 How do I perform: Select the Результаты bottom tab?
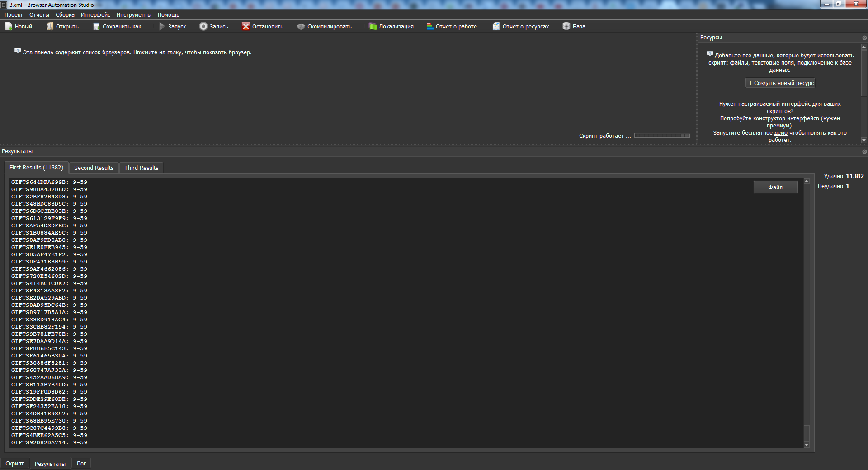pyautogui.click(x=50, y=464)
